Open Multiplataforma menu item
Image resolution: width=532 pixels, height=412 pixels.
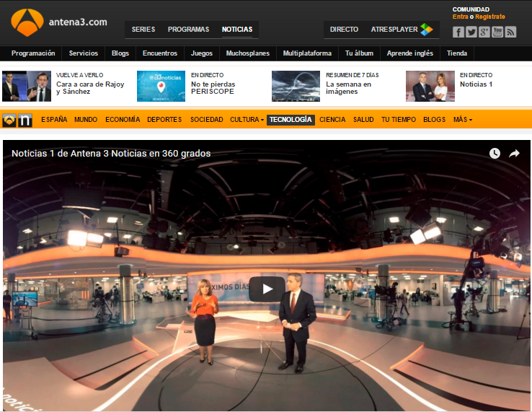click(x=307, y=53)
